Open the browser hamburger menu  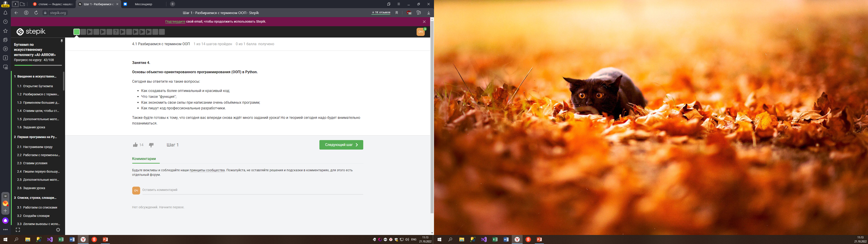pos(399,4)
